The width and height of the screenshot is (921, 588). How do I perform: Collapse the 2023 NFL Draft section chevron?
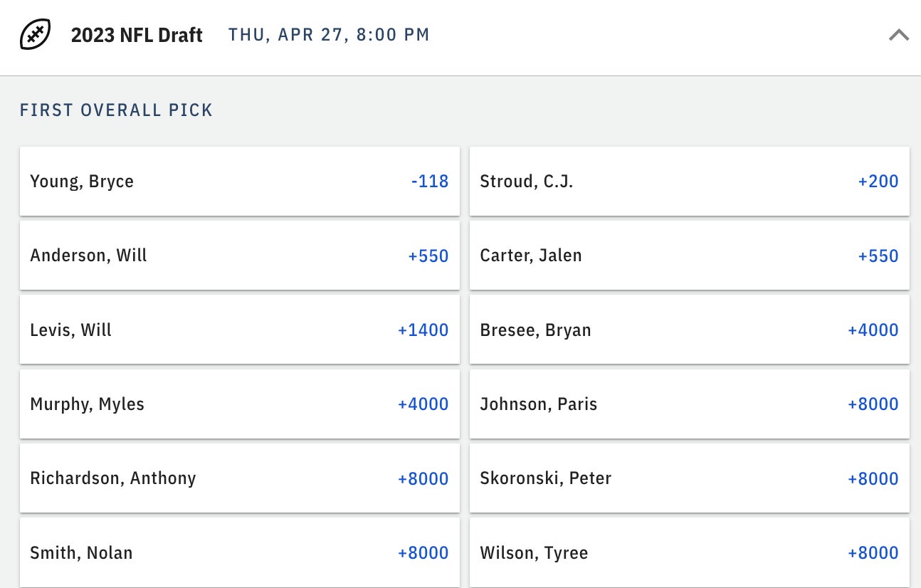click(x=898, y=34)
